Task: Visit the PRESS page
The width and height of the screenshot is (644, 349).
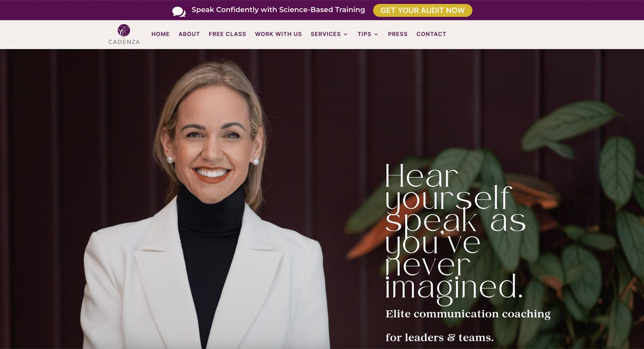Action: (398, 34)
